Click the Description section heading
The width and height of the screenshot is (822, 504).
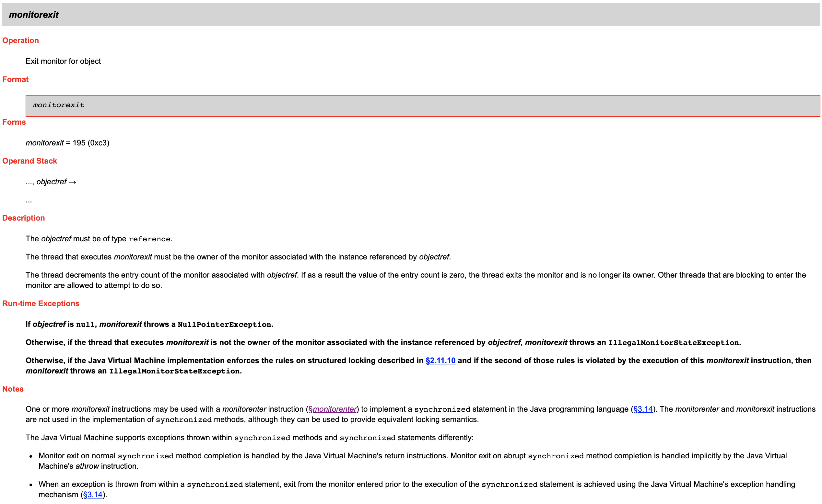click(24, 218)
